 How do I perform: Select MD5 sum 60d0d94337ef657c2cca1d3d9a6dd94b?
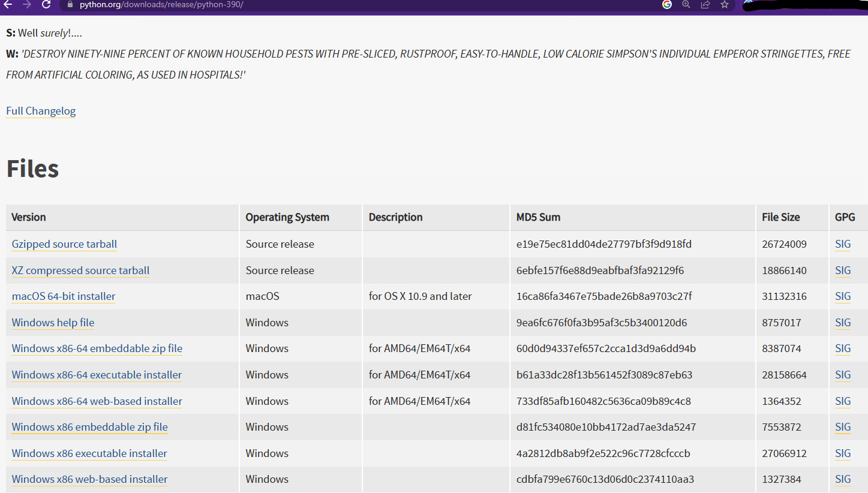tap(606, 348)
